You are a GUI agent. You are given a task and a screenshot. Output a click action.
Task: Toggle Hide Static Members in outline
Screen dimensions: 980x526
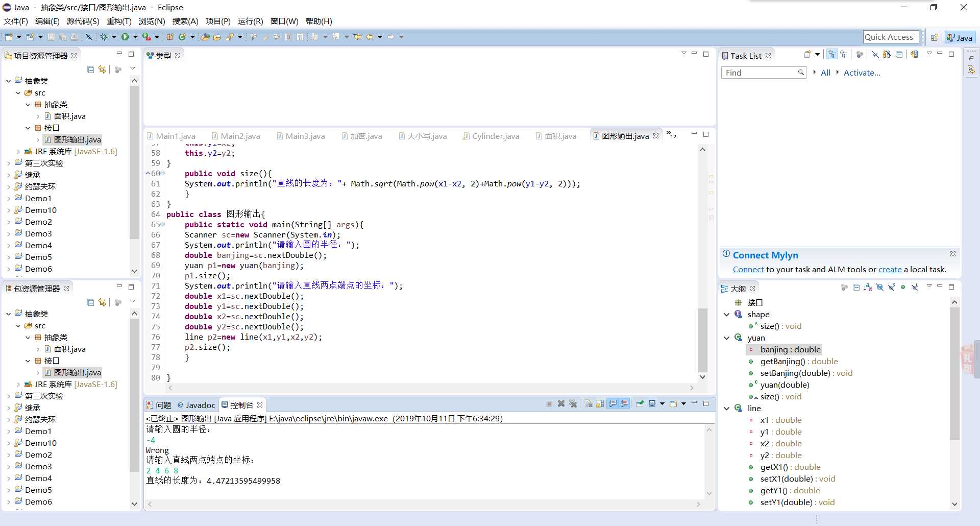(x=891, y=288)
